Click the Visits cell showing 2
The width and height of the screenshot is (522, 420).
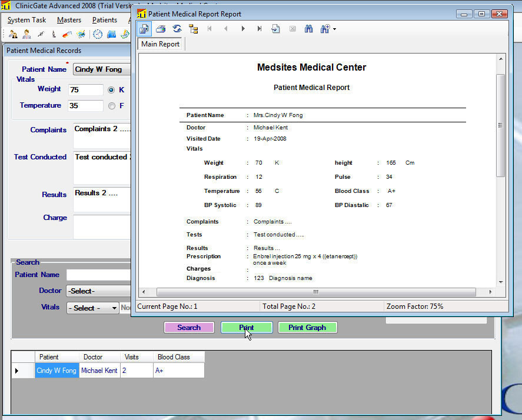[x=137, y=371]
